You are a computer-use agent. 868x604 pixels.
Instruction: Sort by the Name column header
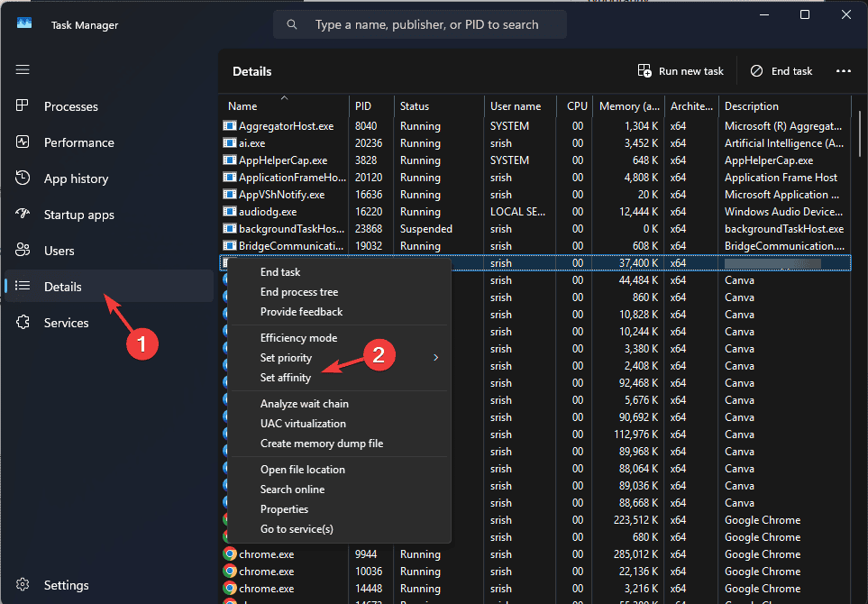tap(242, 105)
